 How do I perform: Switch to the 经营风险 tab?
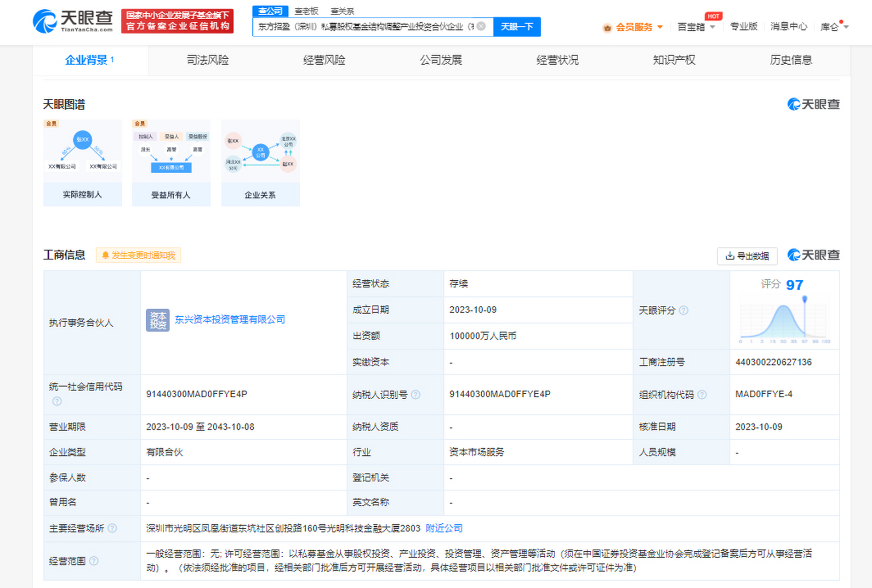pyautogui.click(x=324, y=60)
